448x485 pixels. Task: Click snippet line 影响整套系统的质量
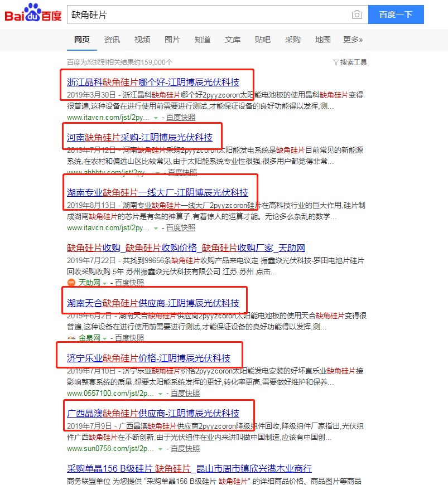[200, 382]
